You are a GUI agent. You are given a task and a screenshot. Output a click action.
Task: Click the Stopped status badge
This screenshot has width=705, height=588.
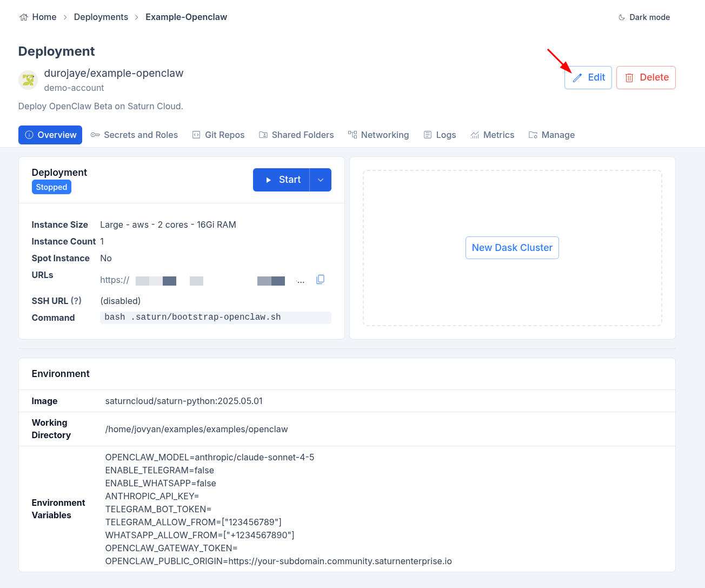point(51,187)
